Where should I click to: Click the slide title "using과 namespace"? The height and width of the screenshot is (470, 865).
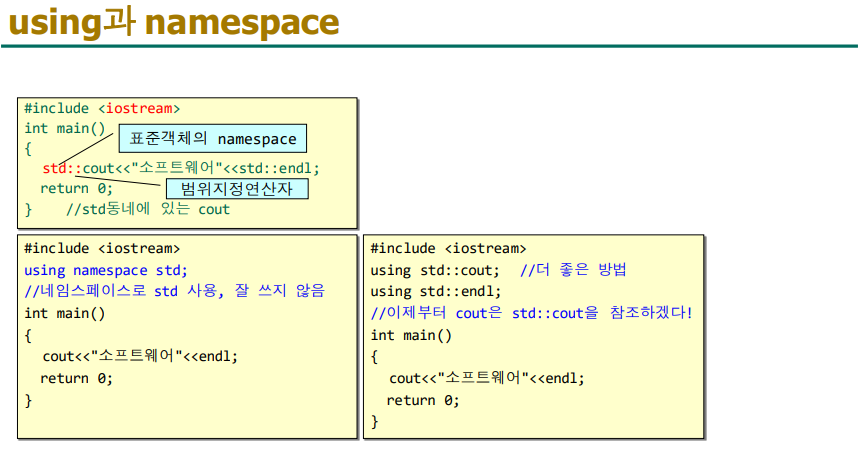(174, 23)
